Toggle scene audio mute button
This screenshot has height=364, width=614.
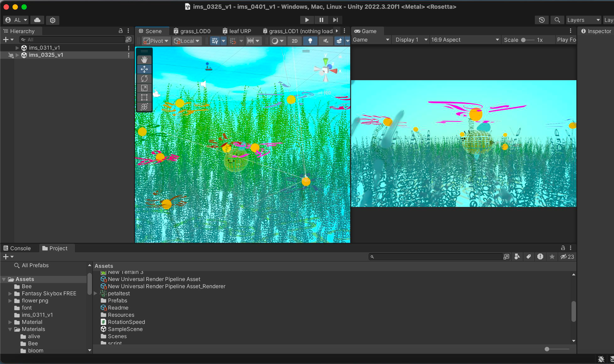(326, 41)
